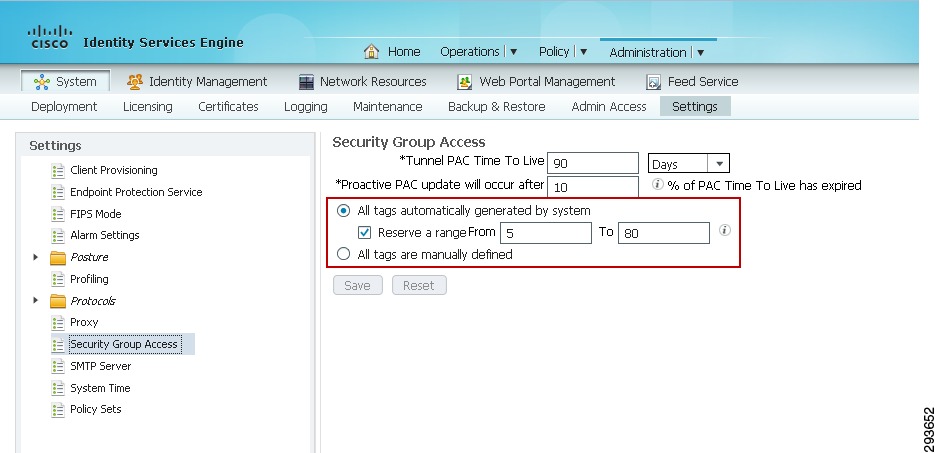
Task: Toggle the Reserve a range checkbox
Action: pos(364,232)
